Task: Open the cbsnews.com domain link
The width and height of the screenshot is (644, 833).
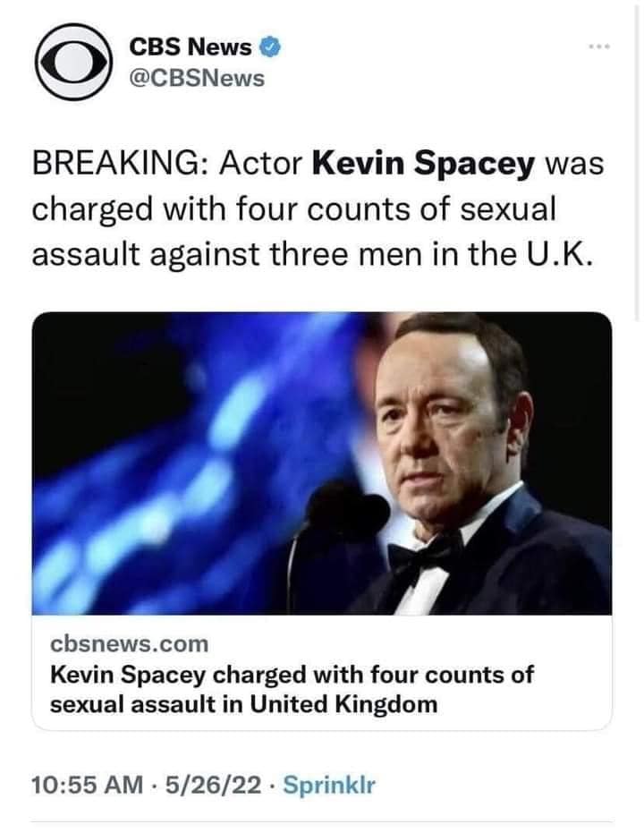Action: 130,642
